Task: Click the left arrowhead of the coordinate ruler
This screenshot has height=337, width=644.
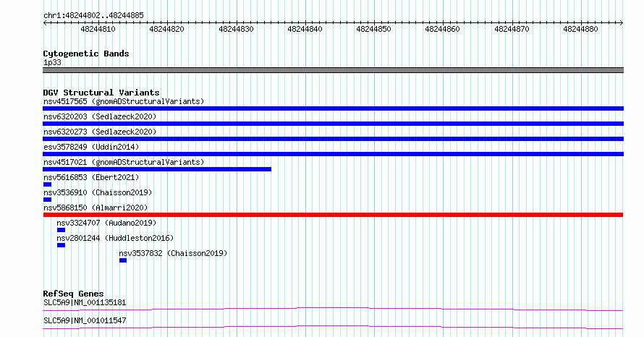Action: (x=45, y=23)
